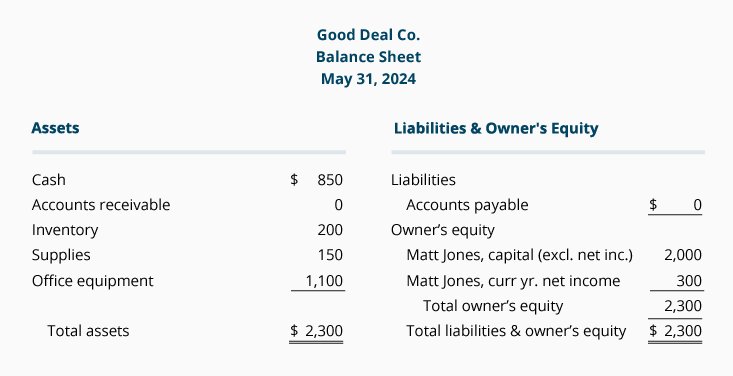Select the Assets column header
Screen dimensions: 733x376
tap(55, 128)
